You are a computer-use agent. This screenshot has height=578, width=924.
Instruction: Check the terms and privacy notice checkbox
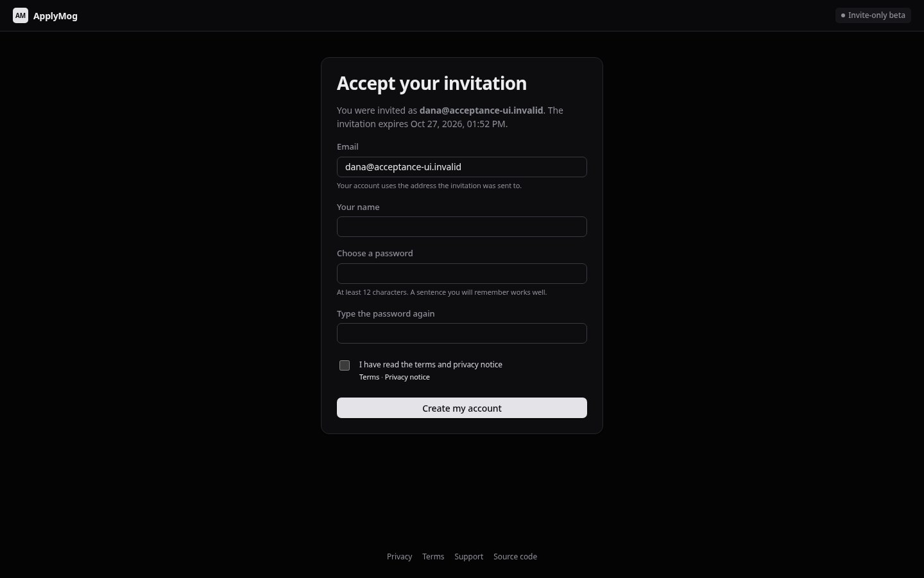pyautogui.click(x=345, y=365)
